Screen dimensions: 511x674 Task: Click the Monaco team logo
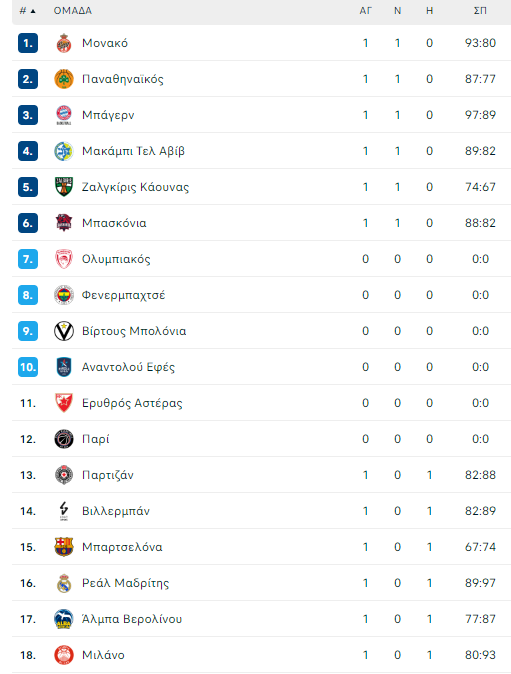tap(64, 43)
